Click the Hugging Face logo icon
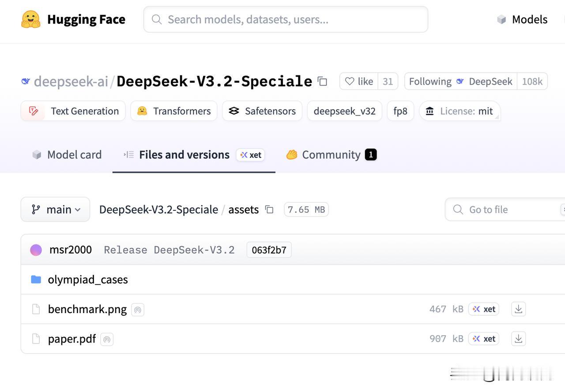565x392 pixels. tap(31, 19)
